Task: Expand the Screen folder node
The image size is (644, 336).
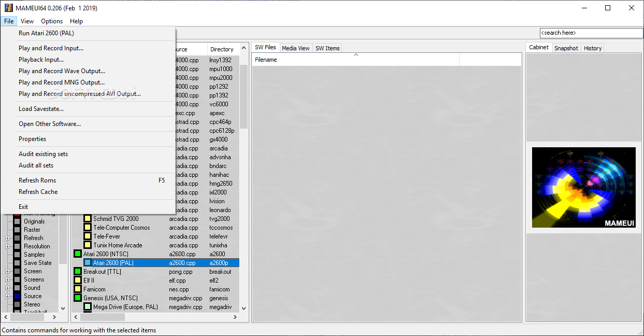Action: [x=8, y=271]
